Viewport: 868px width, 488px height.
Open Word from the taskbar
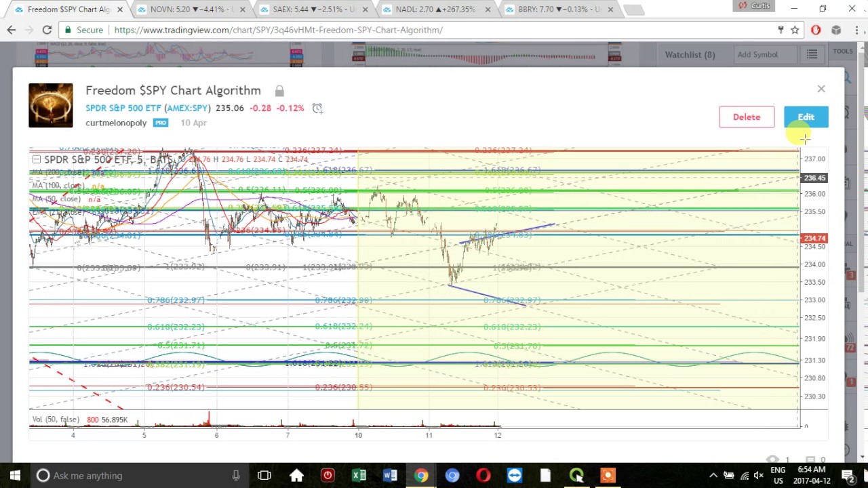[390, 475]
